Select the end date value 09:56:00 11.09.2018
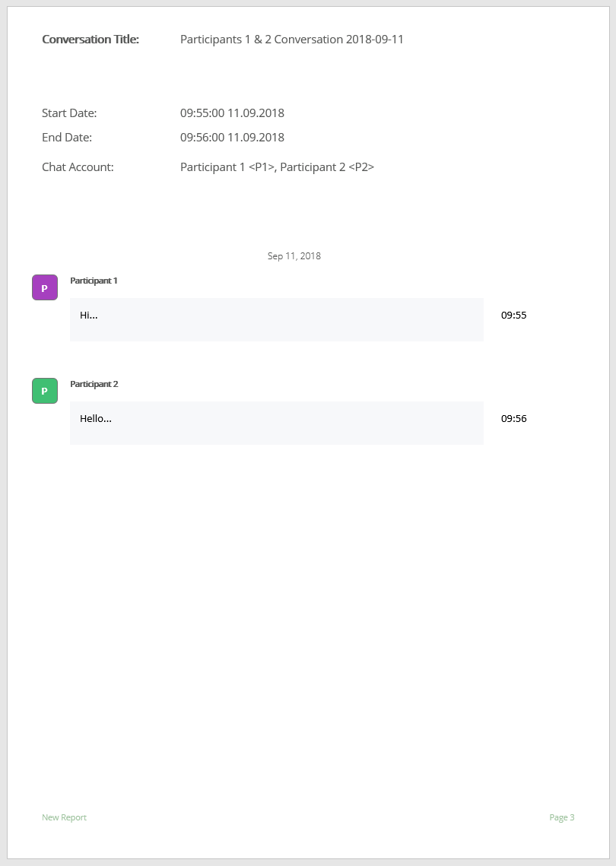 click(x=232, y=138)
